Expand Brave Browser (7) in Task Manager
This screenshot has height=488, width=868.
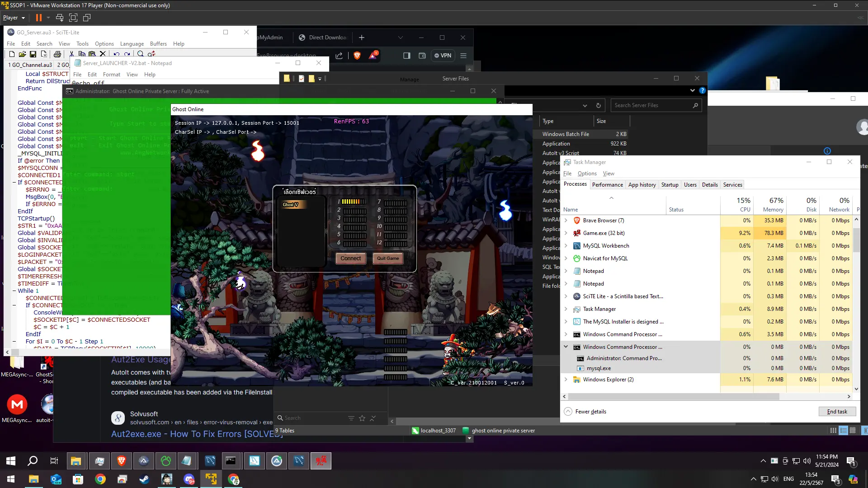coord(566,221)
